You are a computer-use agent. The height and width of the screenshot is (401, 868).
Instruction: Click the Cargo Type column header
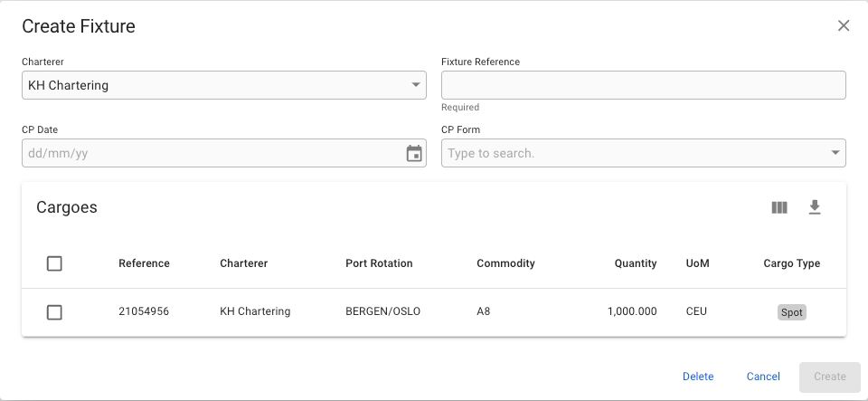click(x=791, y=263)
